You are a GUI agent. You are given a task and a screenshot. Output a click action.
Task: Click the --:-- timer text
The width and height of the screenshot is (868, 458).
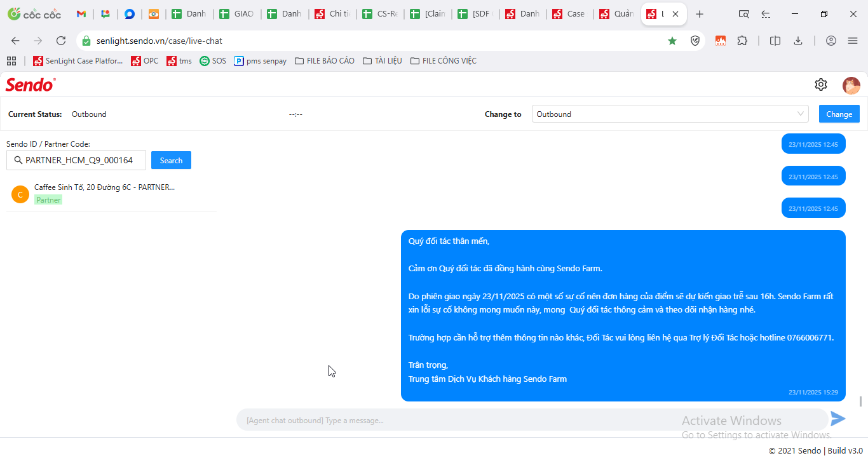click(295, 114)
